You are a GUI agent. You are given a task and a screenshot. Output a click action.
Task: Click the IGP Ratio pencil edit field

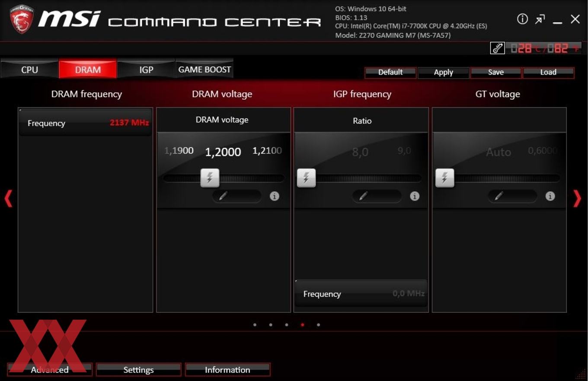[x=377, y=196]
